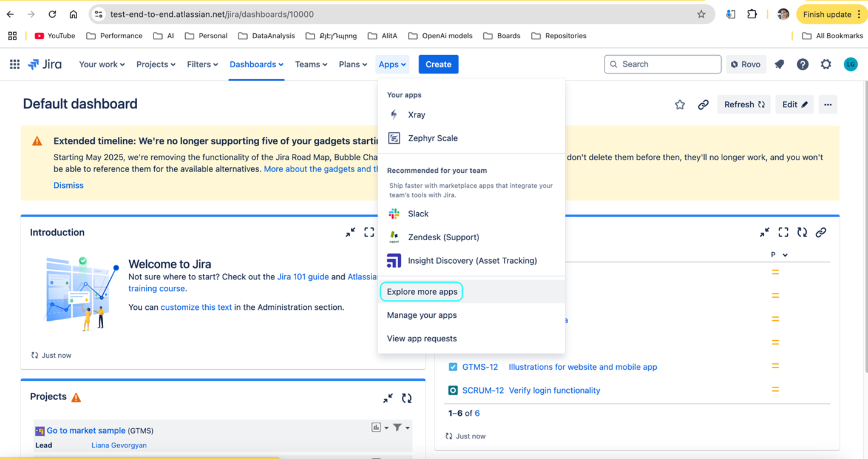Expand the Filters dropdown
The height and width of the screenshot is (459, 868).
(x=202, y=64)
